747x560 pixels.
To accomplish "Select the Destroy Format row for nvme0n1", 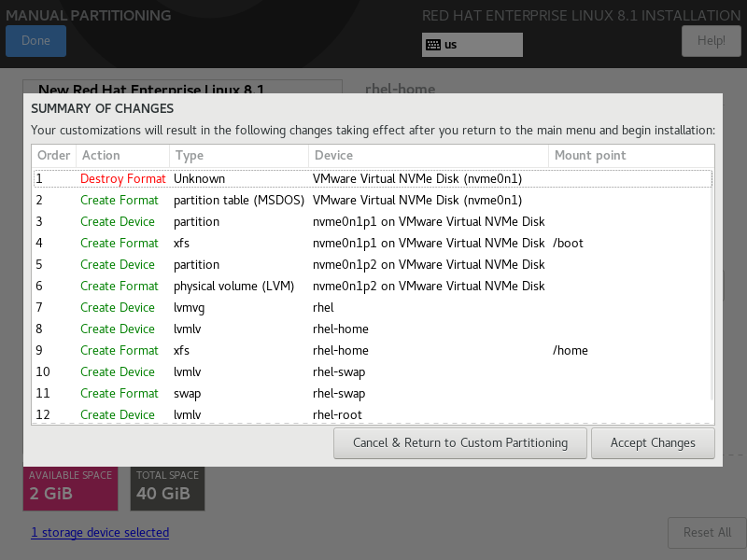I will (373, 178).
